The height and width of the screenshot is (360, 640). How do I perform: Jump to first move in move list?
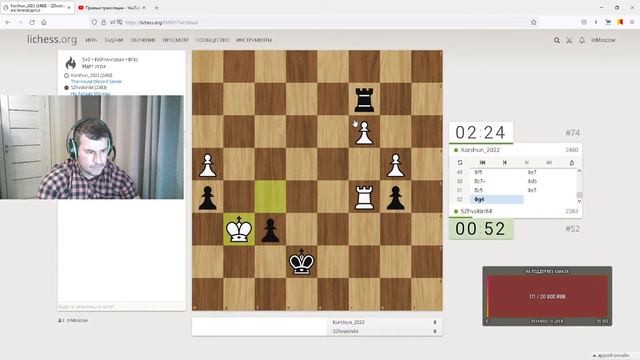(482, 162)
